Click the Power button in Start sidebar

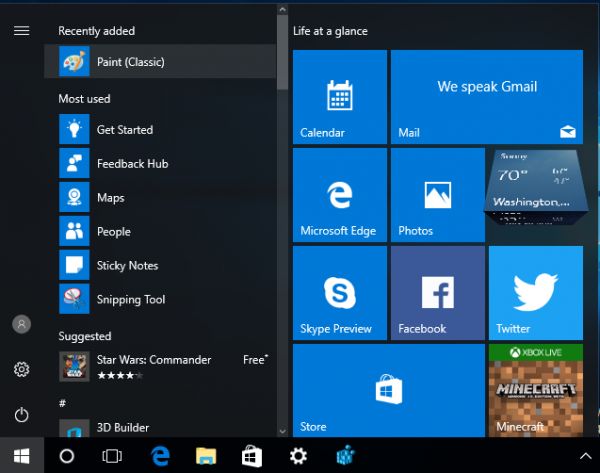pos(21,415)
